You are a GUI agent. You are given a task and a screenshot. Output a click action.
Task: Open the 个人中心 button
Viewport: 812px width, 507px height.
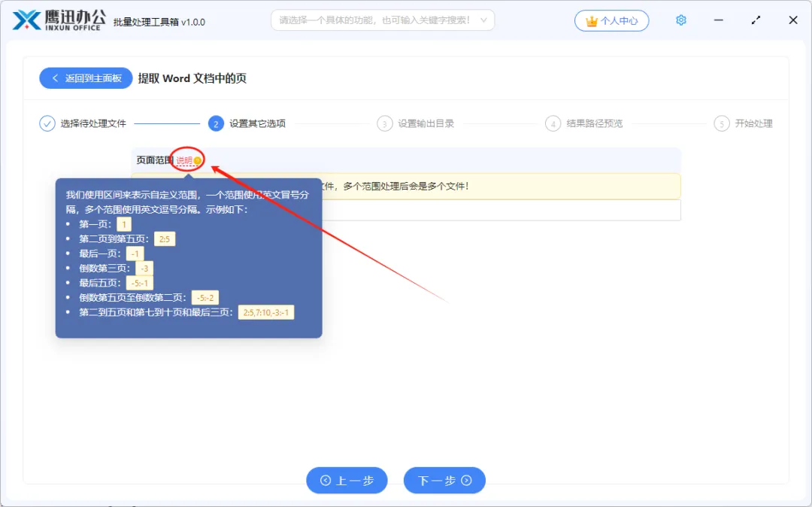tap(611, 21)
